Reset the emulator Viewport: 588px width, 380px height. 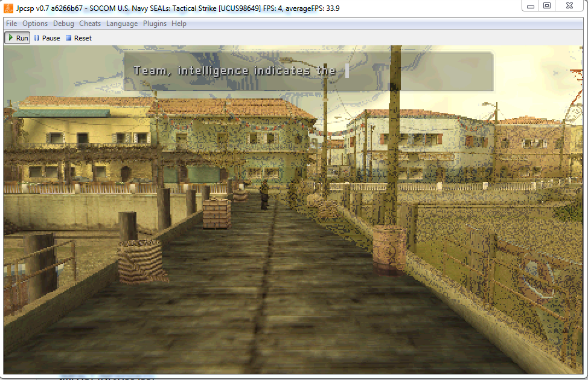[x=78, y=38]
